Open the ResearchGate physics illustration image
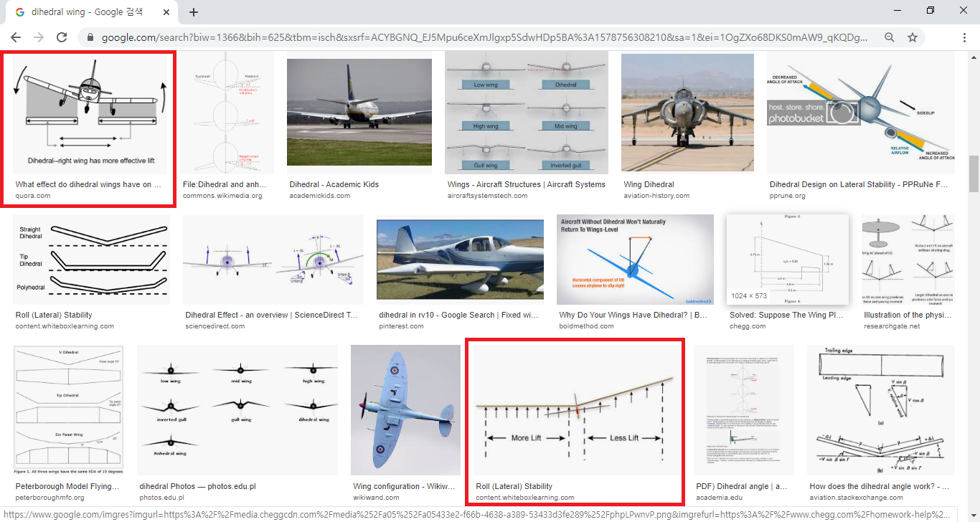 tap(908, 260)
